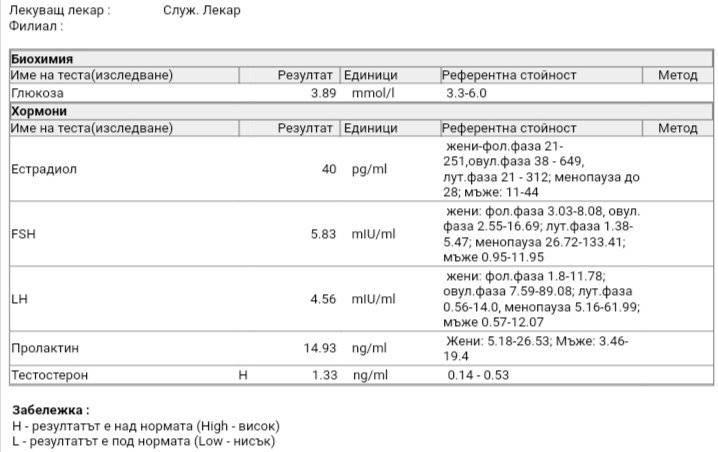Click the Забележка note heading
The height and width of the screenshot is (452, 718).
click(50, 410)
